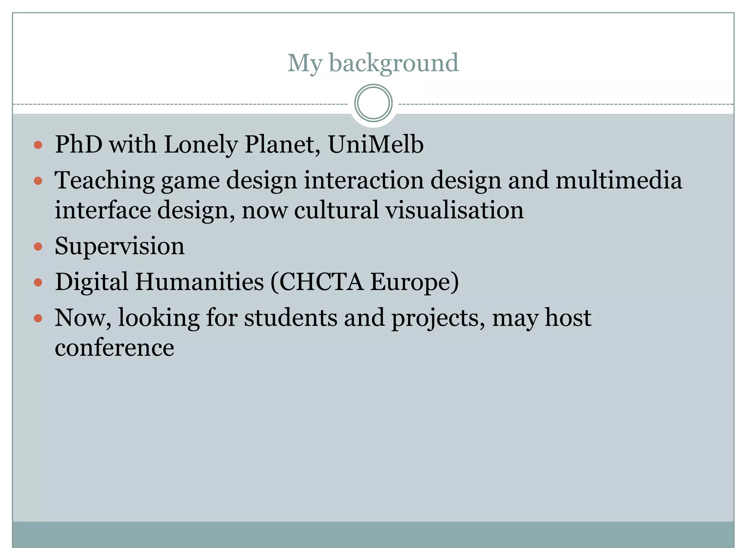747x560 pixels.
Task: Click the dashed divider left of the circle
Action: coord(182,104)
